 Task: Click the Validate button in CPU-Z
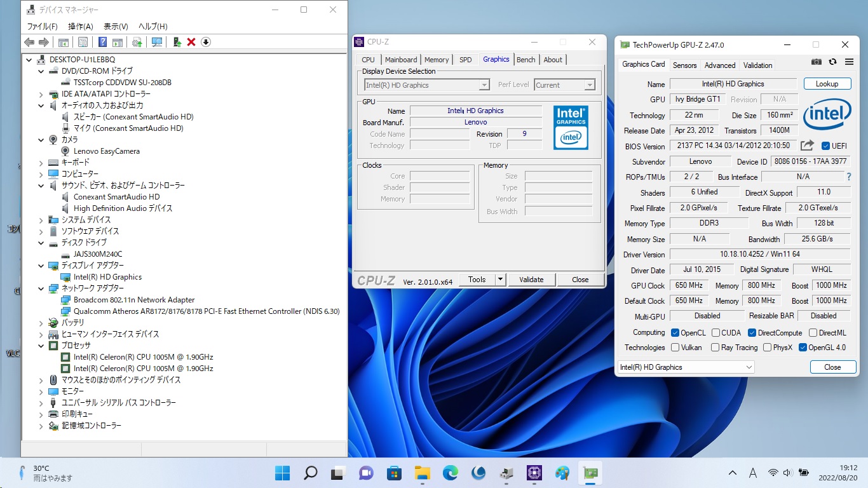pyautogui.click(x=531, y=280)
